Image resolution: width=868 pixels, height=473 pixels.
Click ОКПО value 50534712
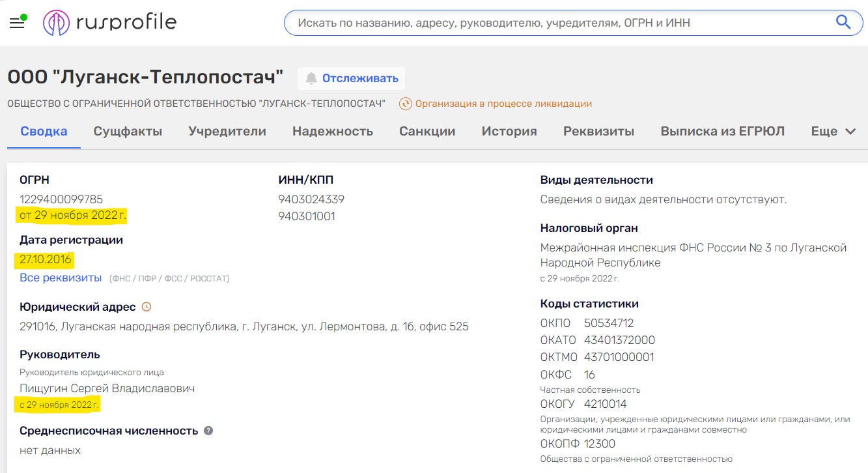click(609, 323)
